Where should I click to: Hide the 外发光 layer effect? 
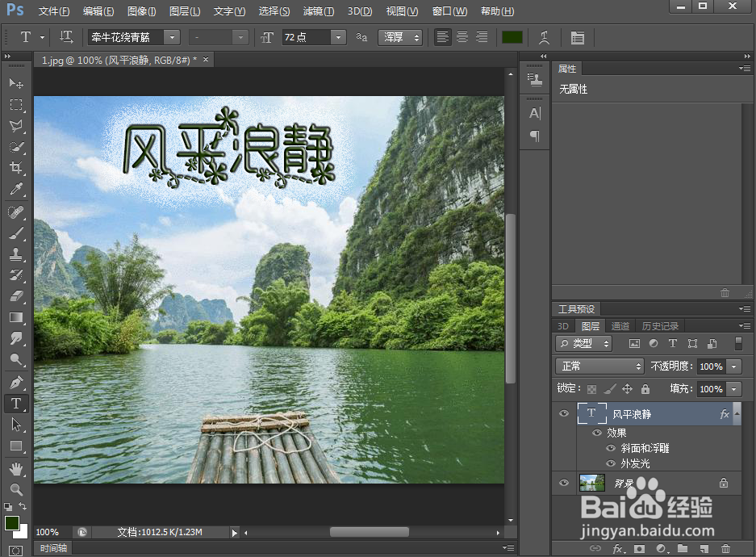[612, 463]
